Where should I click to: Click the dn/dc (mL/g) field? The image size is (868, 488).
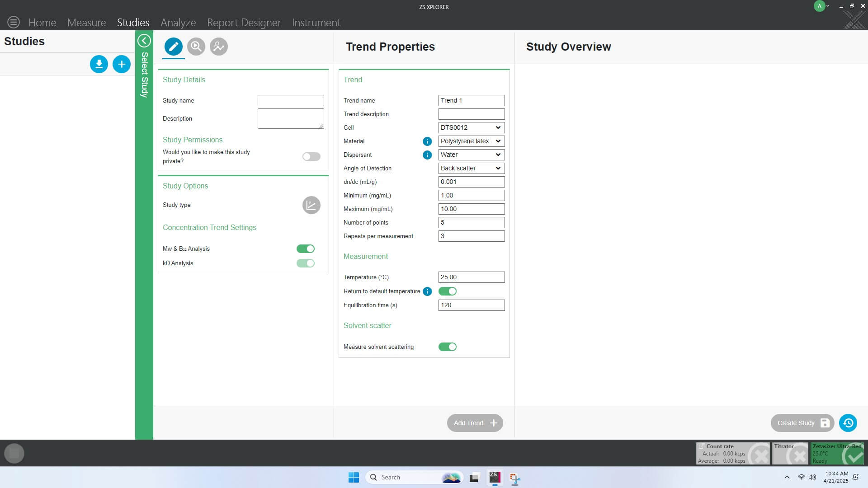point(472,182)
